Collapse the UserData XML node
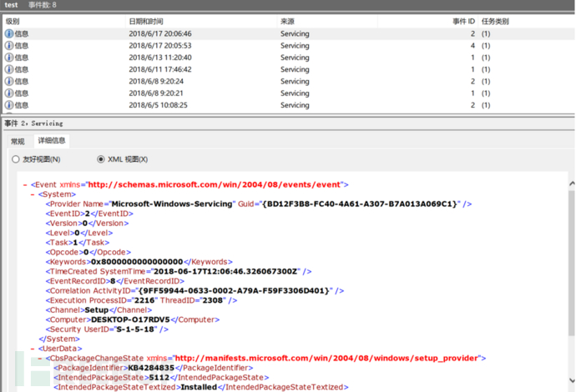The height and width of the screenshot is (392, 576). [x=33, y=349]
